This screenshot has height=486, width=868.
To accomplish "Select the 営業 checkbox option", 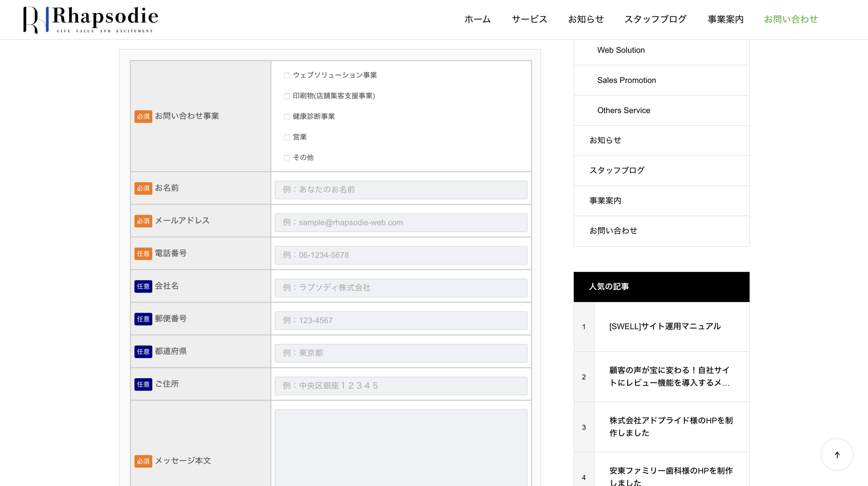I will (x=287, y=137).
